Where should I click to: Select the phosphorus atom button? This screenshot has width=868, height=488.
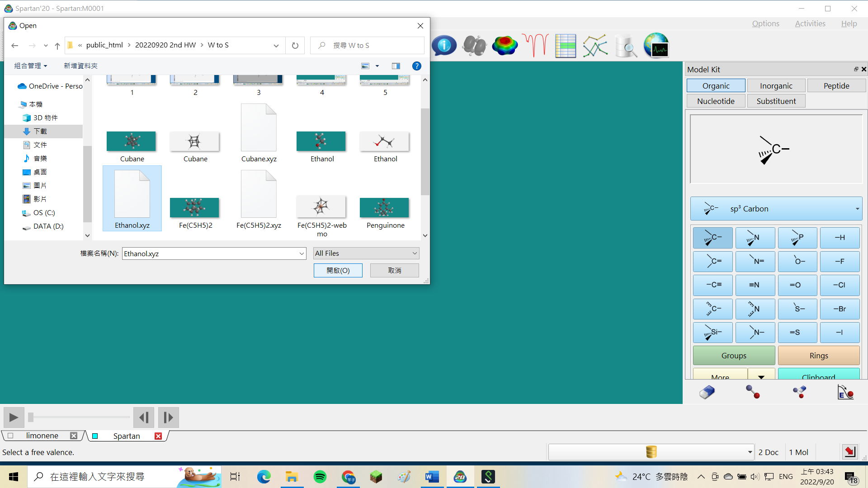pyautogui.click(x=797, y=238)
